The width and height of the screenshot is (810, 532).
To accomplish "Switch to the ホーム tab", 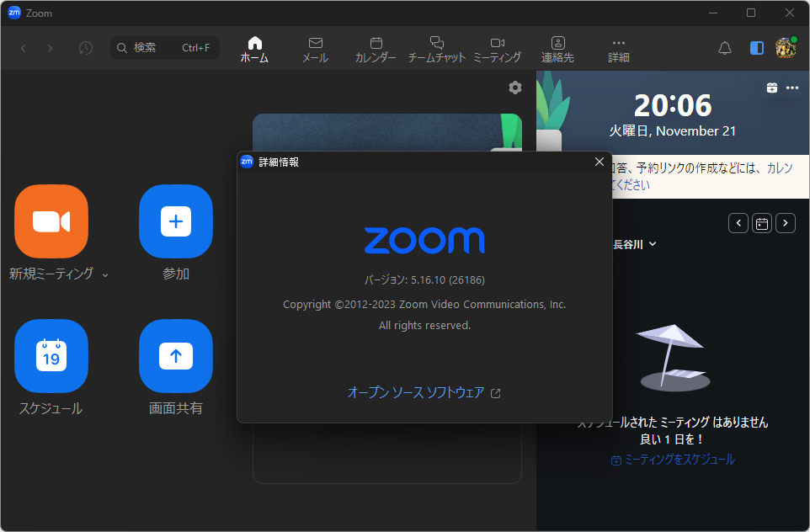I will (254, 48).
